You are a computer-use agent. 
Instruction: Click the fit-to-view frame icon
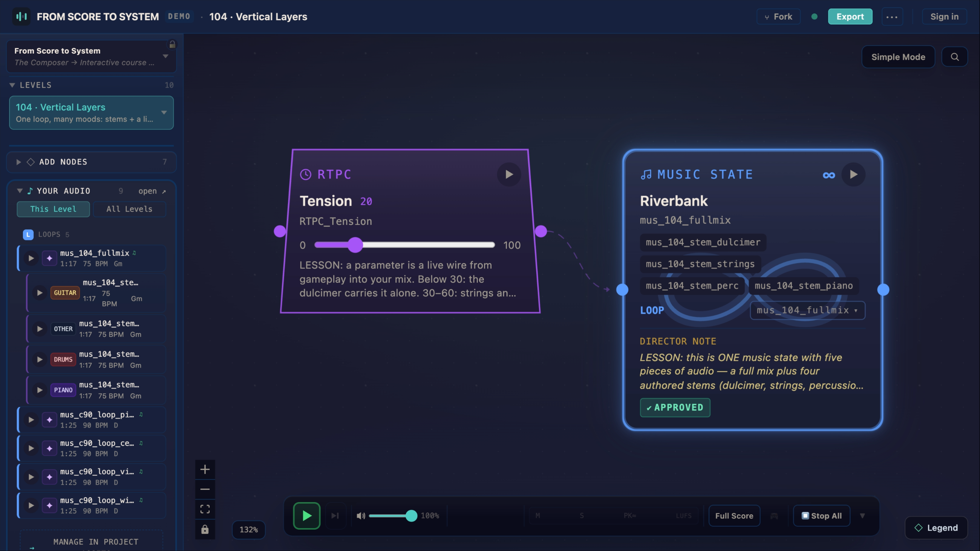(205, 509)
